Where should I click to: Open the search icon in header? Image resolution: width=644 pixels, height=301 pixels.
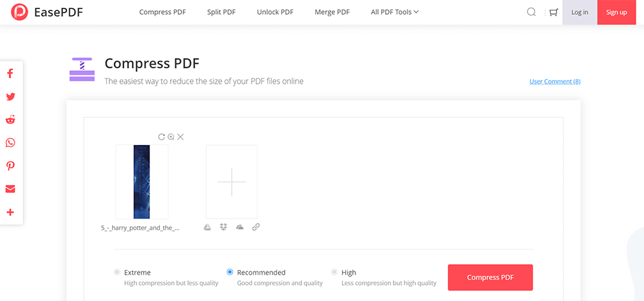531,12
